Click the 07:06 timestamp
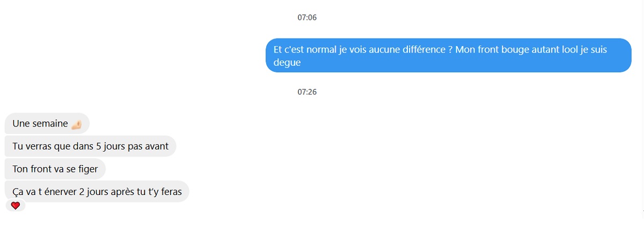 pyautogui.click(x=307, y=17)
